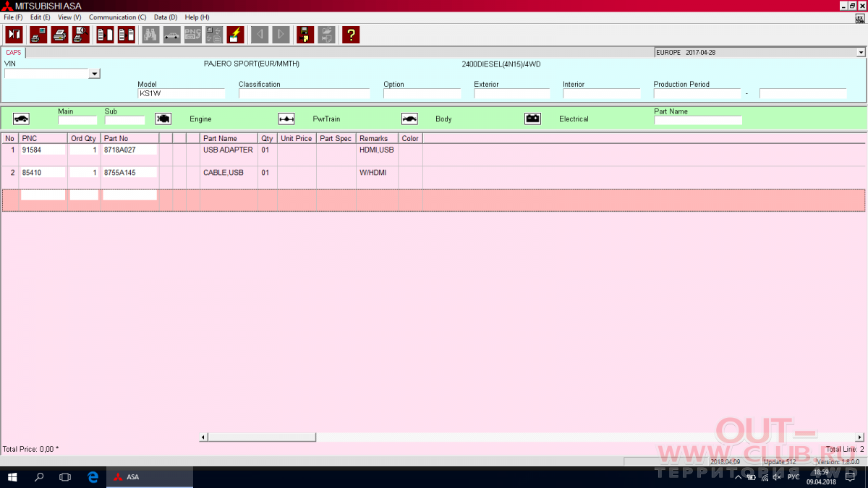Open print preview with magnifier icon
Viewport: 868px width, 488px height.
(80, 34)
